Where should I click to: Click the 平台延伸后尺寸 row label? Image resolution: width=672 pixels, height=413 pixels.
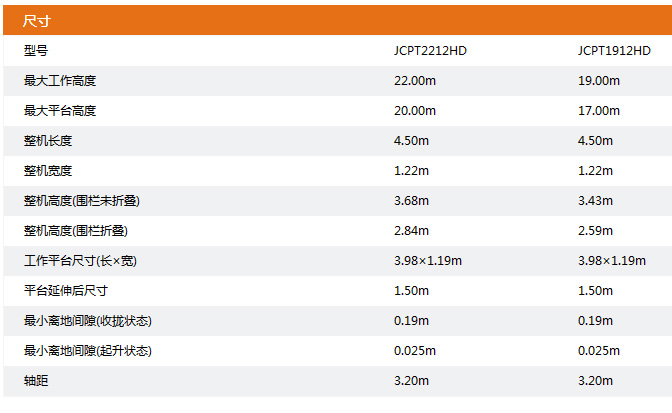65,291
